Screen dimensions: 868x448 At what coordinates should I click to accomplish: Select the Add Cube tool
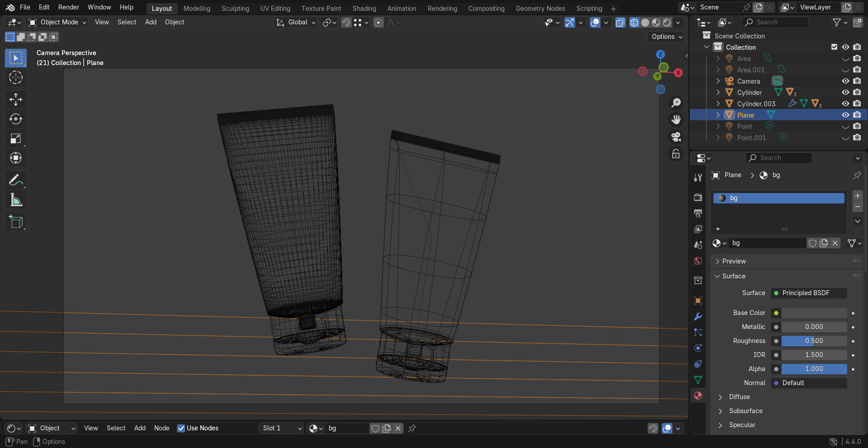16,222
